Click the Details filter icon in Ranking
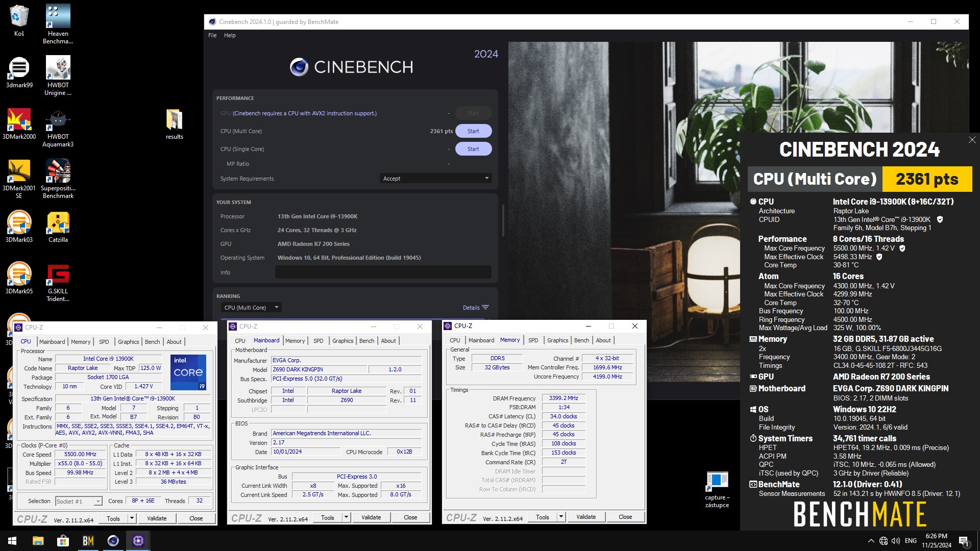Image resolution: width=980 pixels, height=551 pixels. 485,308
